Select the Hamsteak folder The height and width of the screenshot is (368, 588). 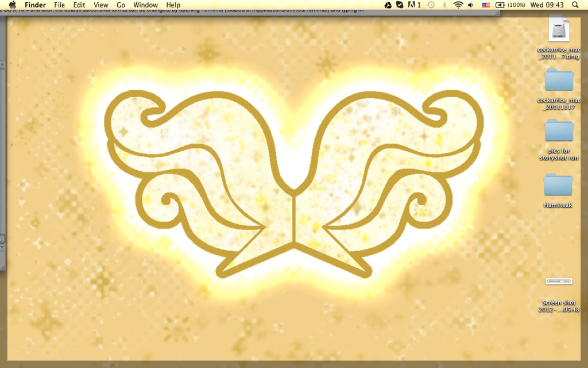558,185
